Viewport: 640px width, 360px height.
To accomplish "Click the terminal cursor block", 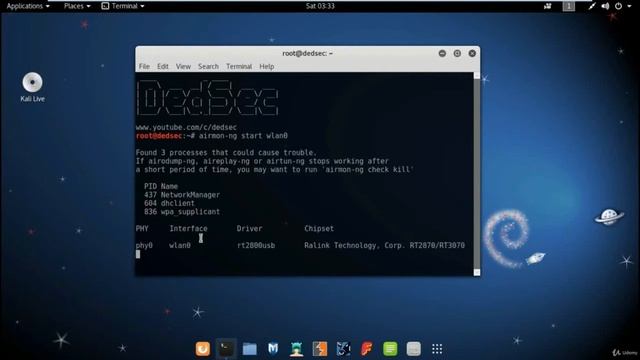I will pos(138,254).
